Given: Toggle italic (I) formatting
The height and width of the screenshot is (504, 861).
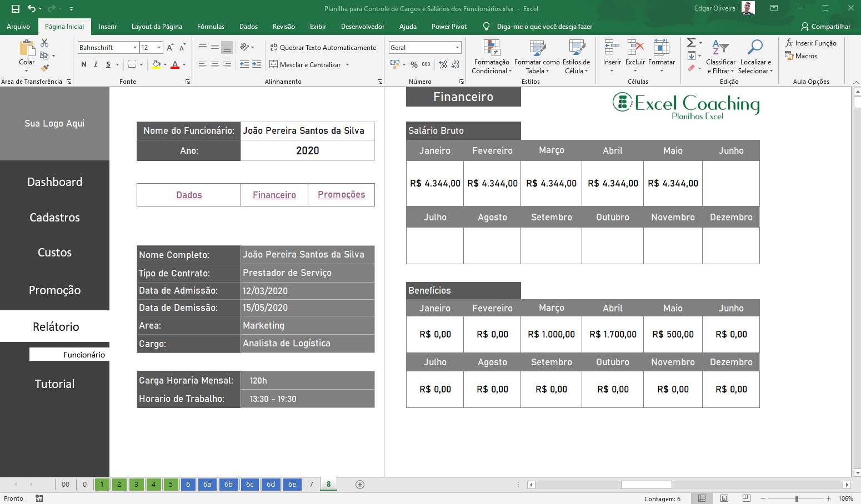Looking at the screenshot, I should pyautogui.click(x=96, y=64).
